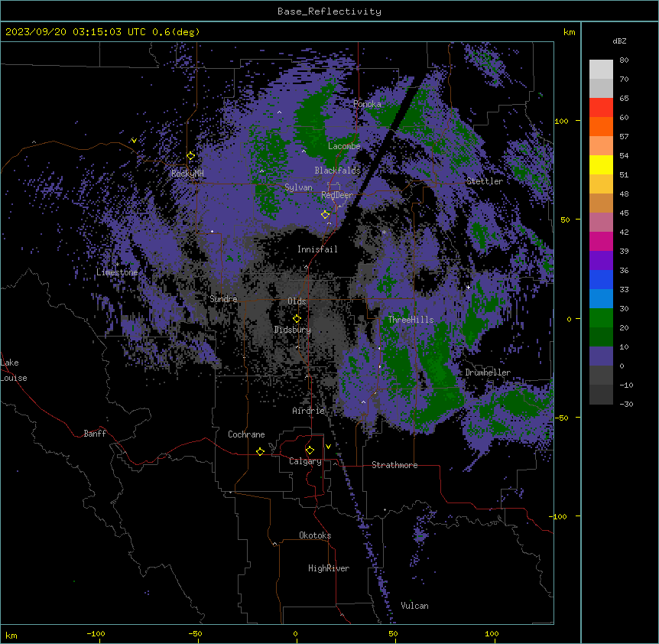Click the Stettler town label
Viewport: 659px width, 644px height.
point(485,181)
